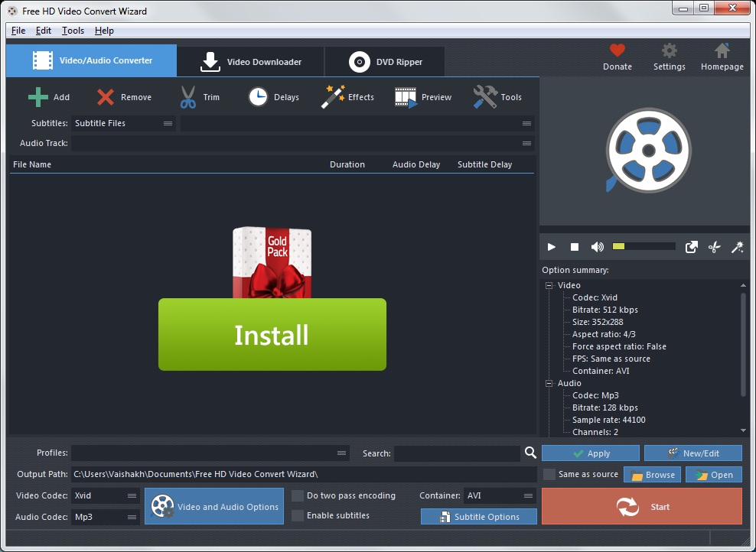
Task: Open the Subtitle Files dropdown
Action: (123, 123)
